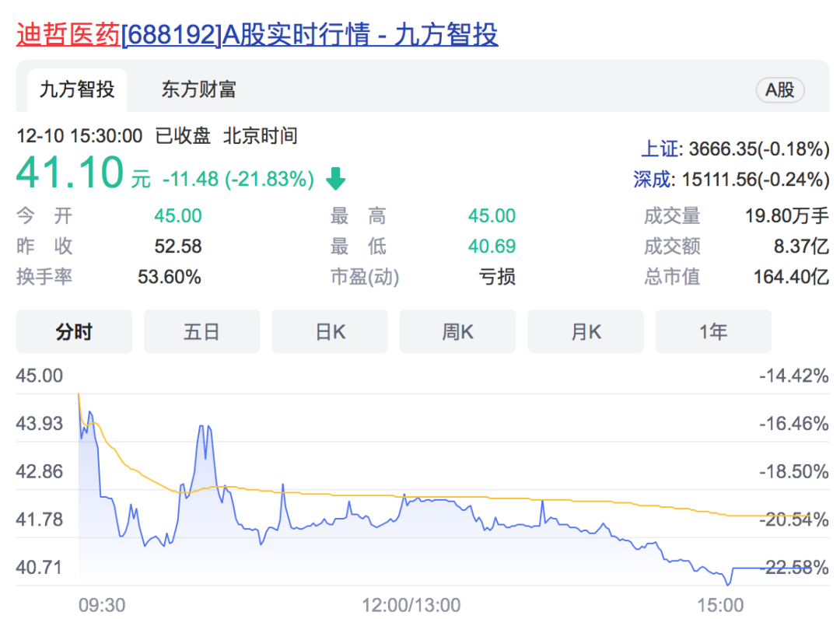Switch to the 月K monthly chart
The image size is (840, 619).
[585, 330]
